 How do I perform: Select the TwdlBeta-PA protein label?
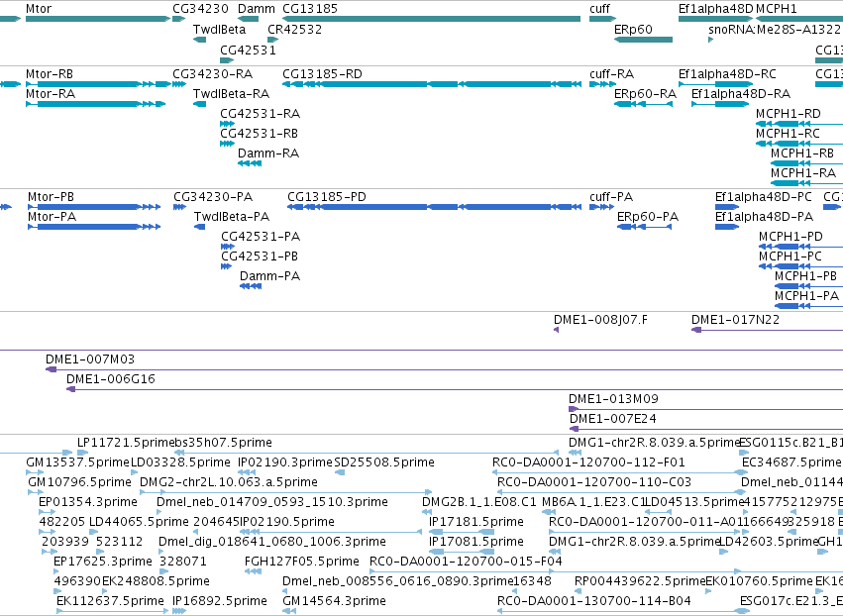[232, 217]
